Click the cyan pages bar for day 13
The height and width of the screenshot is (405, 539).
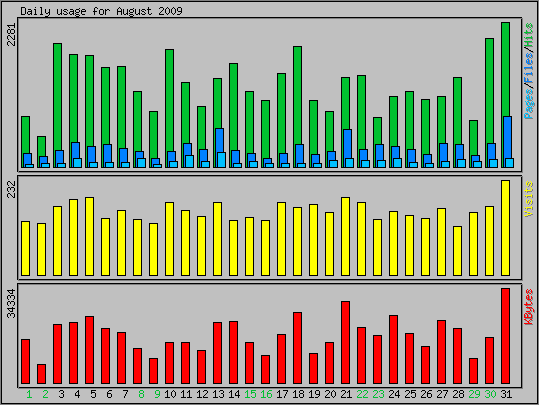point(222,160)
